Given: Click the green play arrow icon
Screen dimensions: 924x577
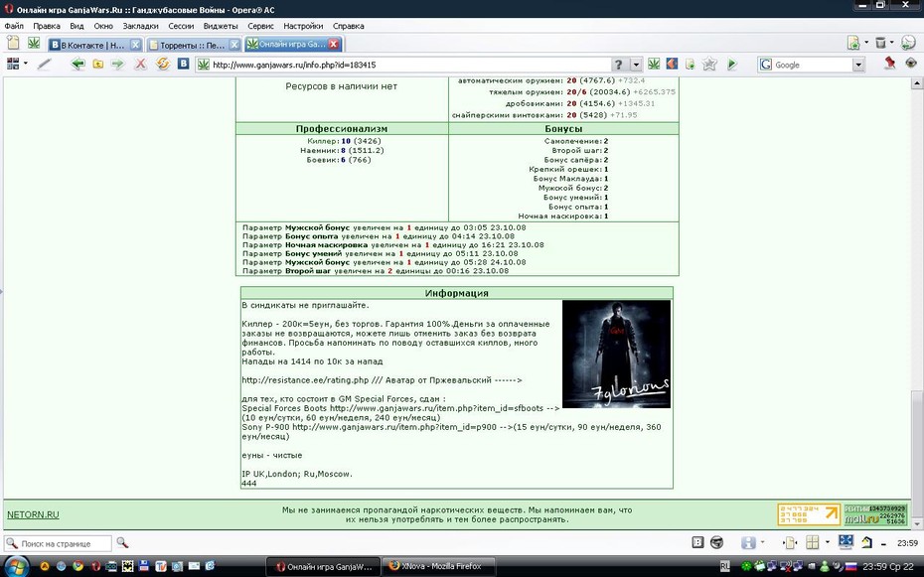Looking at the screenshot, I should point(732,65).
